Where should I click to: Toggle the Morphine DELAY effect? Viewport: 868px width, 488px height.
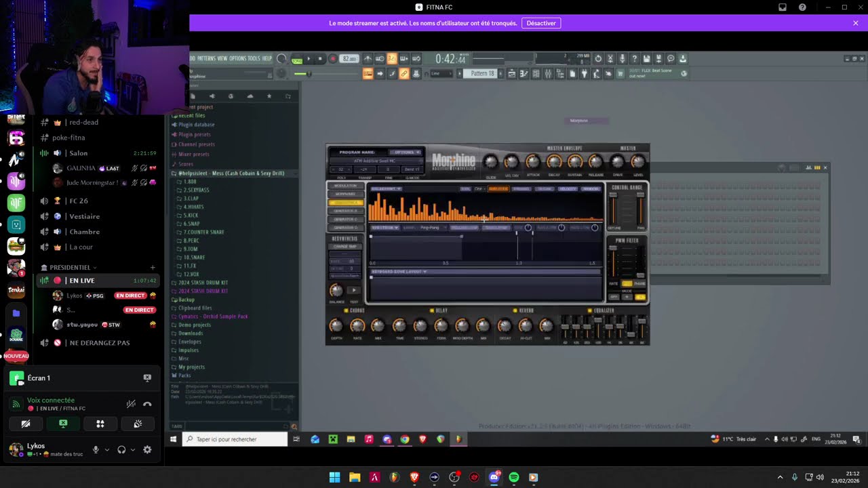(431, 310)
